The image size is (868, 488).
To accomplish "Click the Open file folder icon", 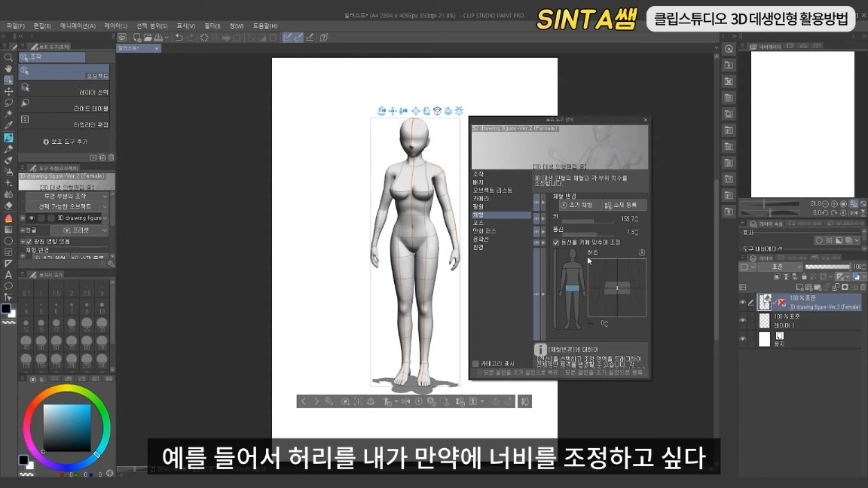I will (148, 38).
